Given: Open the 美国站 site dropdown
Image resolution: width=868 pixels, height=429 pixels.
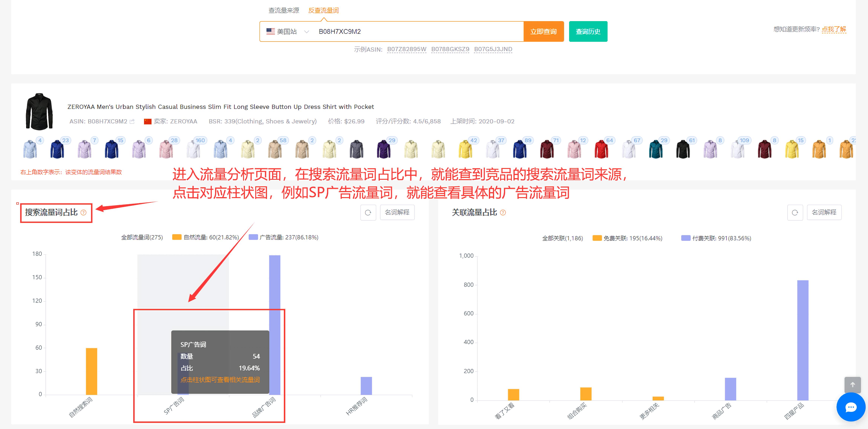Looking at the screenshot, I should (x=307, y=31).
